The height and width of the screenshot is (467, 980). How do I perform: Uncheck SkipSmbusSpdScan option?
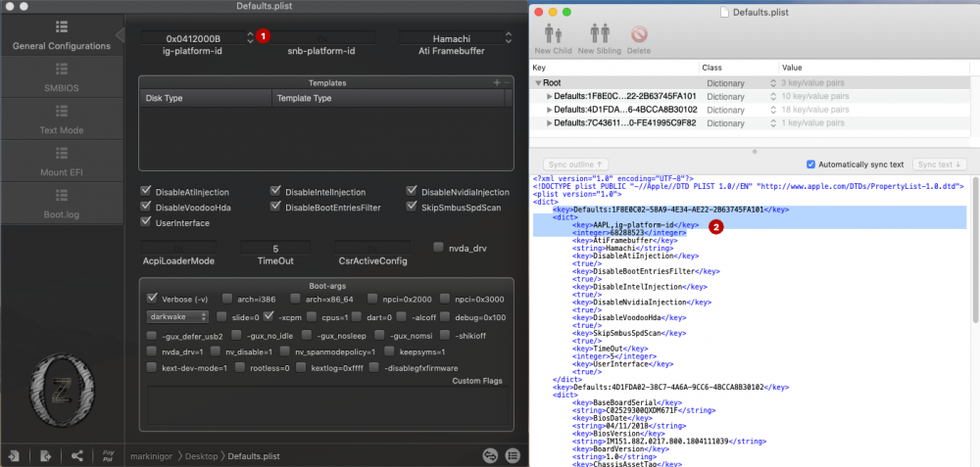(412, 207)
